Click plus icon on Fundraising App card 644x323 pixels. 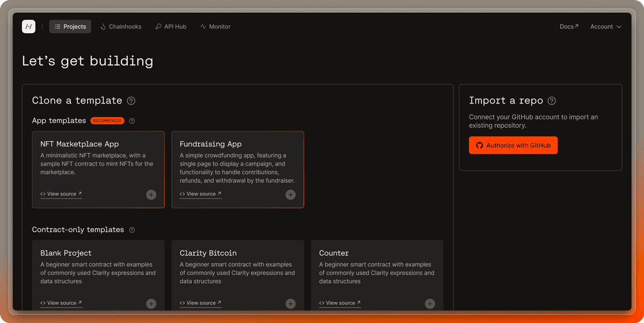[290, 195]
